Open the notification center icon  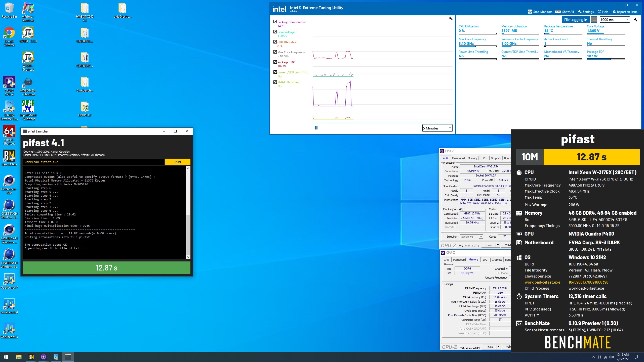[x=636, y=357]
